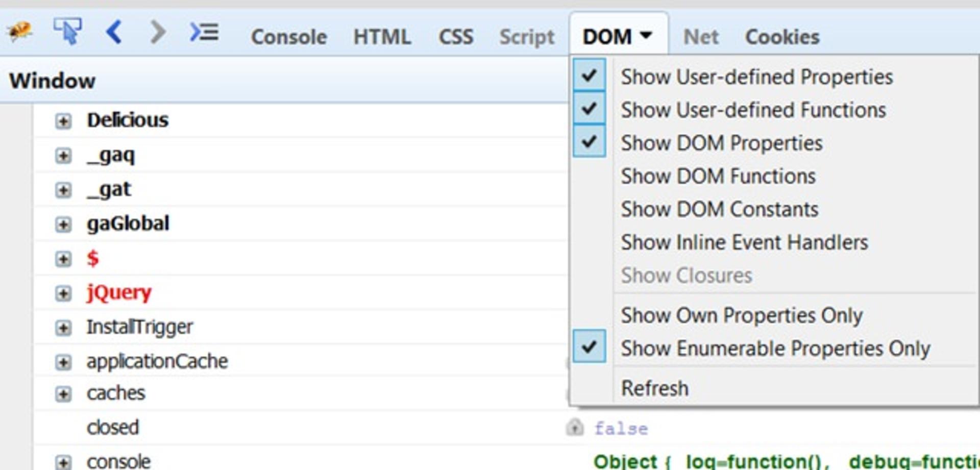Click the Window breadcrumb label
The height and width of the screenshot is (470, 980).
click(x=52, y=81)
